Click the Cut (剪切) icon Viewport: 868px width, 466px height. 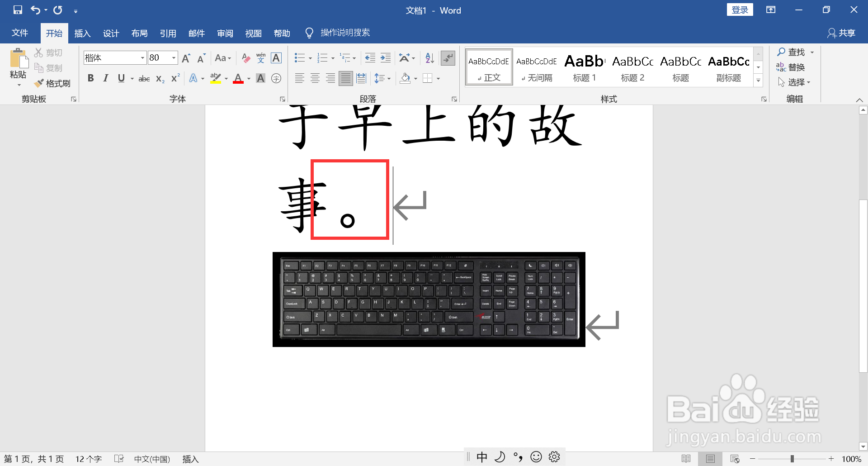click(49, 52)
